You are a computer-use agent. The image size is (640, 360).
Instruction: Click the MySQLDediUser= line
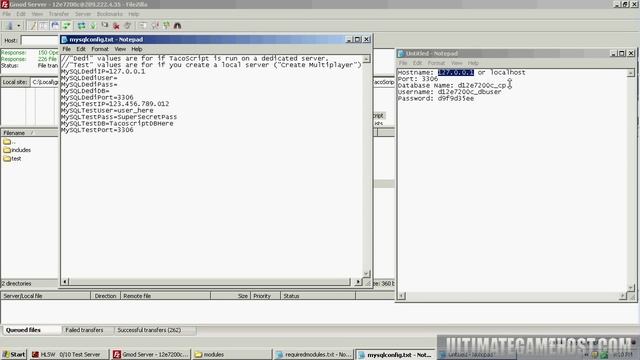pyautogui.click(x=89, y=78)
